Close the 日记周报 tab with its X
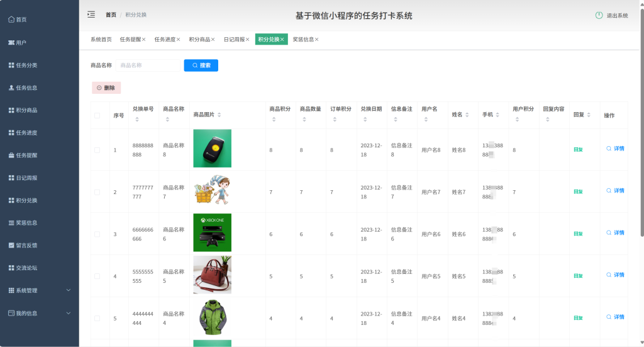This screenshot has width=644, height=347. (247, 40)
